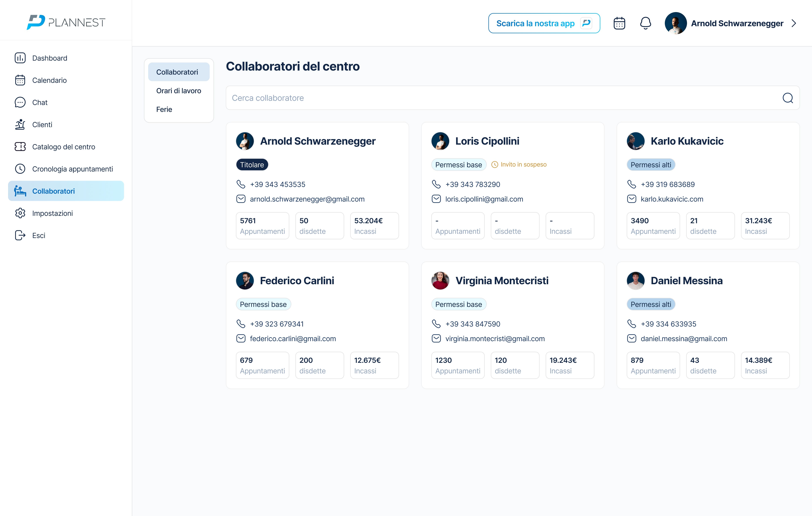Open Cronologia appuntamenti in the sidebar
This screenshot has width=812, height=516.
pos(72,169)
